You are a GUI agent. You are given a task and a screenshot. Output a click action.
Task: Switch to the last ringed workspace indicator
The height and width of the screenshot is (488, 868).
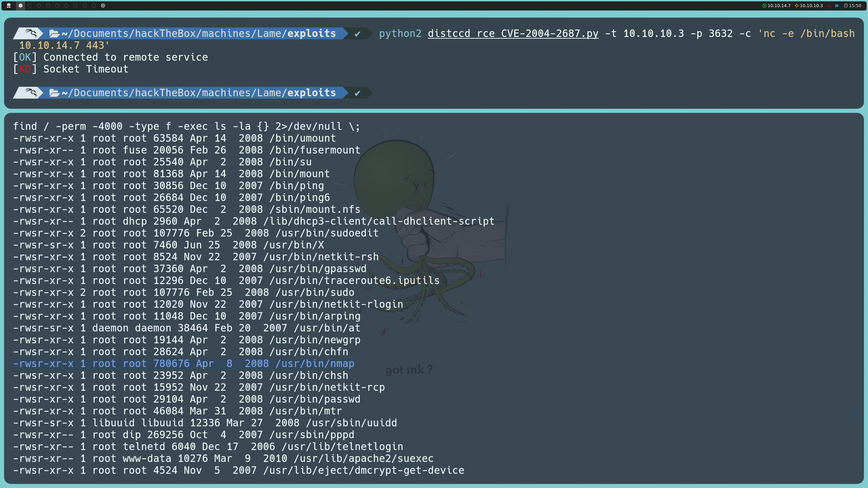103,5
